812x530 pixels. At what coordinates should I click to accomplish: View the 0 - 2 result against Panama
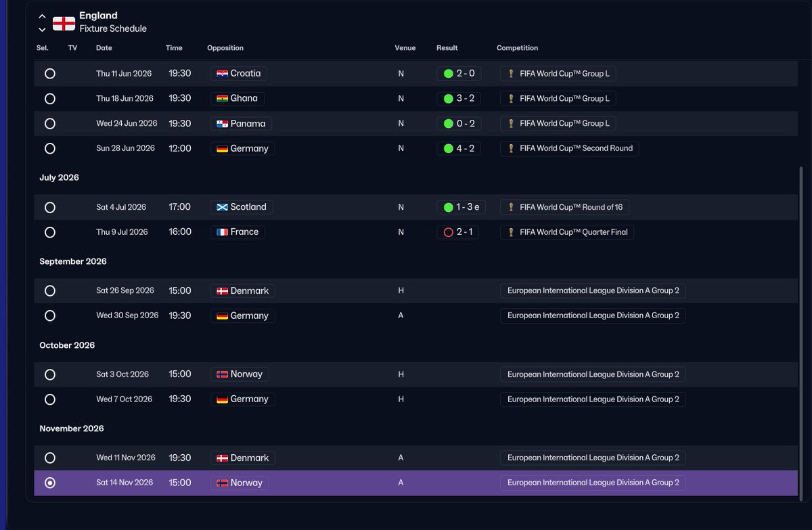pos(459,123)
